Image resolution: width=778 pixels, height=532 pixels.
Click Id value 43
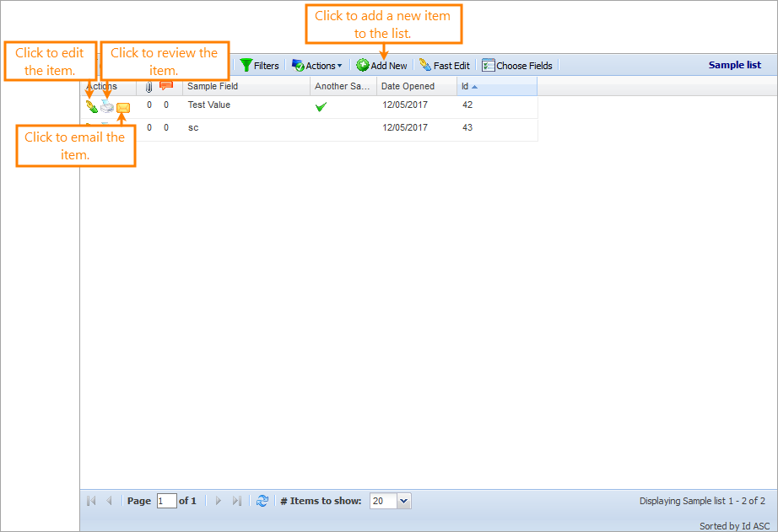tap(467, 127)
